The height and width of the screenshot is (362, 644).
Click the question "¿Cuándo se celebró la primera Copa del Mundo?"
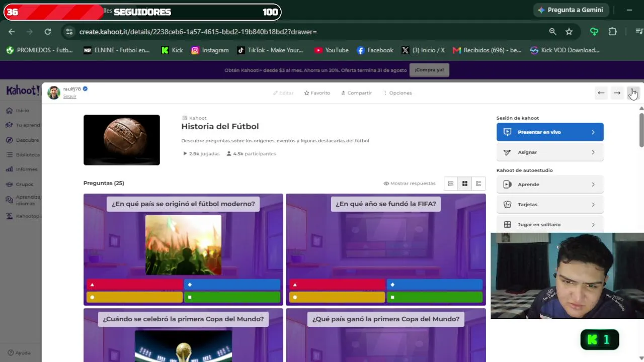point(183,319)
